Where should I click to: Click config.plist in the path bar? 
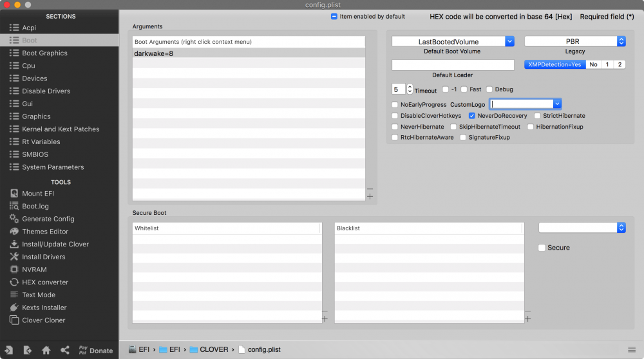[x=259, y=349]
